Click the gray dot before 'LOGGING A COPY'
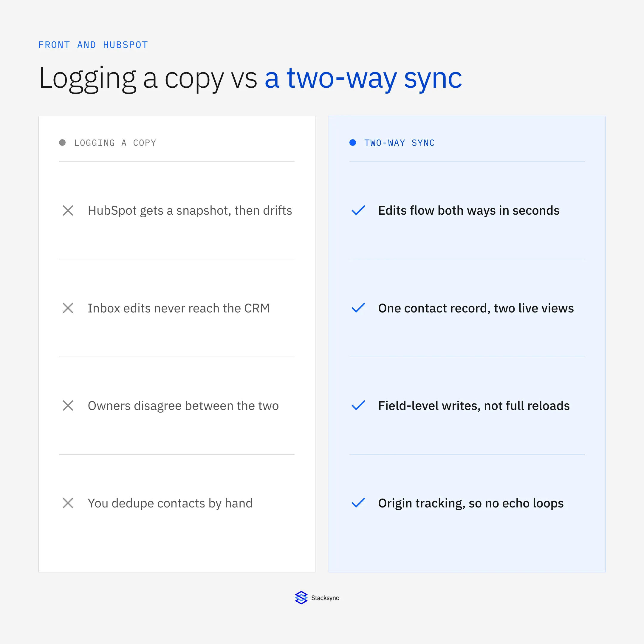644x644 pixels. [x=62, y=143]
